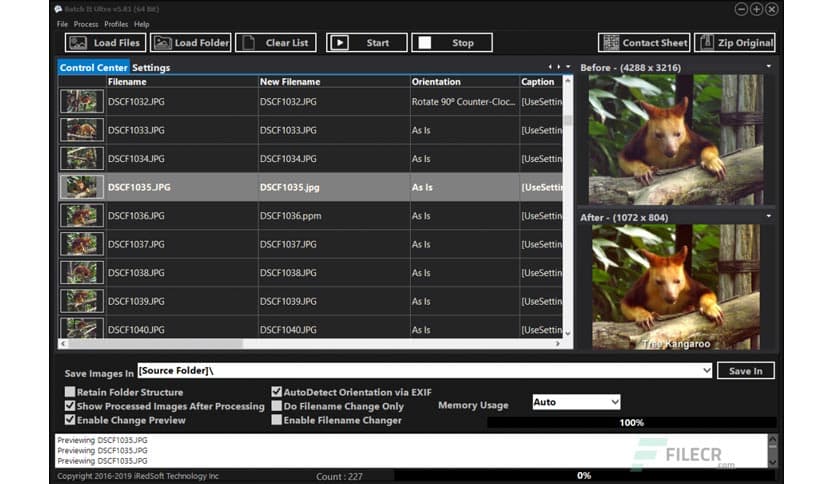
Task: Click the Before preview image
Action: click(676, 140)
